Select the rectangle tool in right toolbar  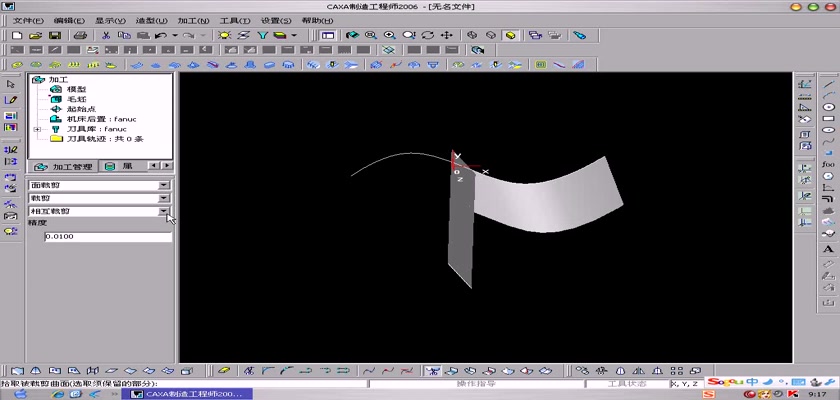(x=828, y=118)
